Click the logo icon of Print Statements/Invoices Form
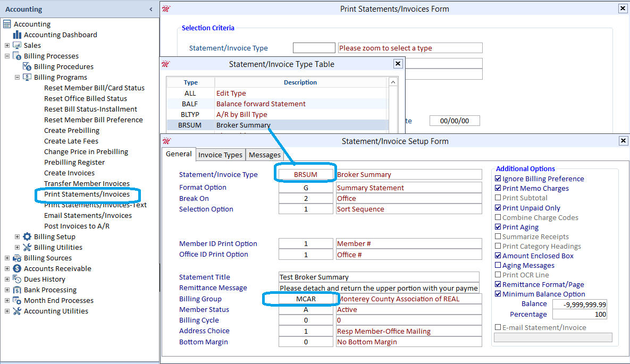This screenshot has height=364, width=630. [x=166, y=9]
